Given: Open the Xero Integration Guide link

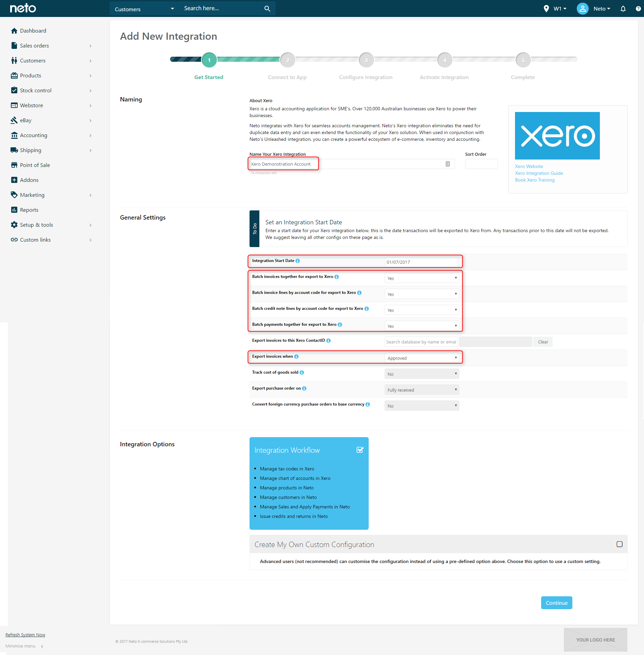Looking at the screenshot, I should tap(539, 173).
